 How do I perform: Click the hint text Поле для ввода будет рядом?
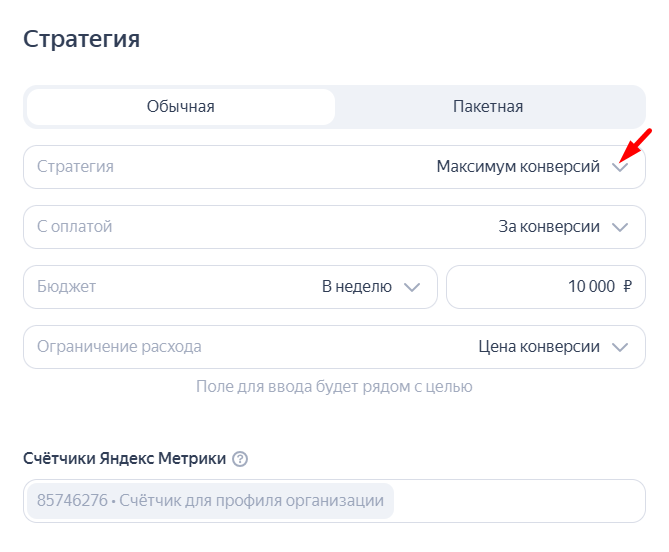coord(334,386)
